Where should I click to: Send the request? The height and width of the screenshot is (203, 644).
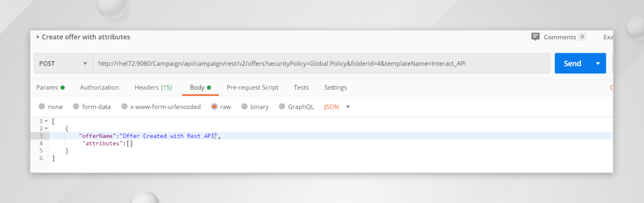(x=572, y=63)
